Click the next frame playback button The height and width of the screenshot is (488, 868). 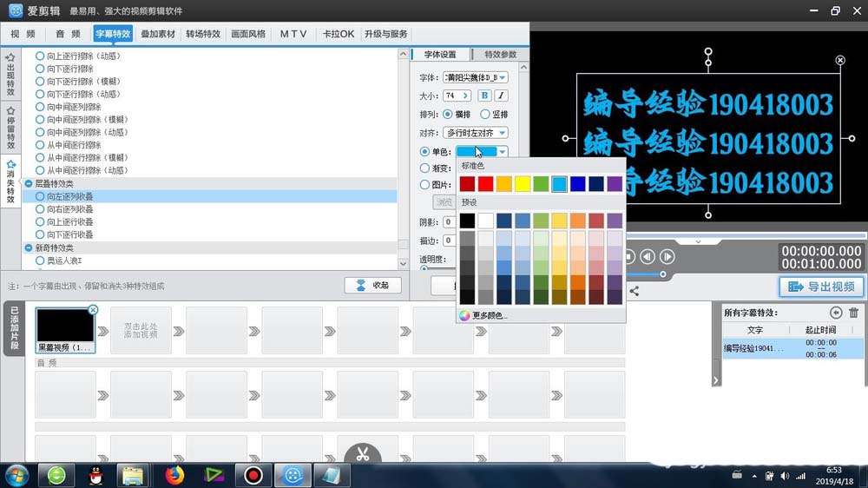point(667,256)
